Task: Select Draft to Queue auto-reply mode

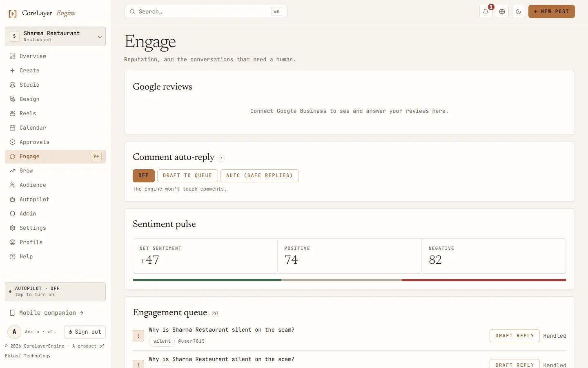Action: [187, 175]
